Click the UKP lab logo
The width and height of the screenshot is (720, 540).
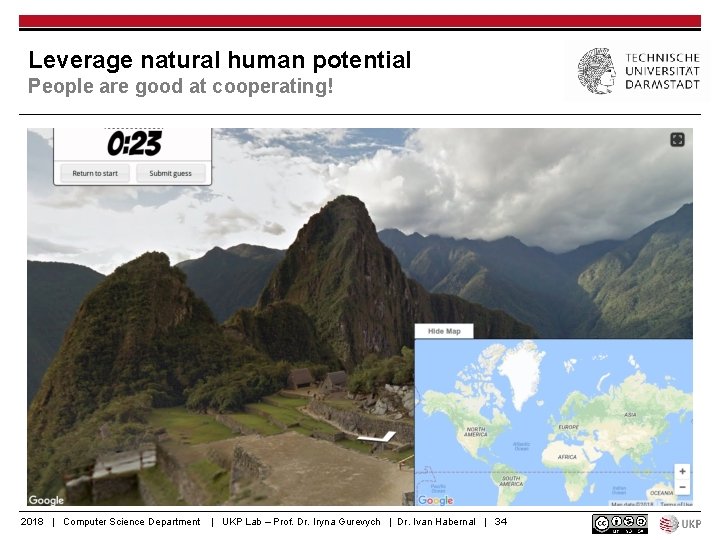coord(681,524)
